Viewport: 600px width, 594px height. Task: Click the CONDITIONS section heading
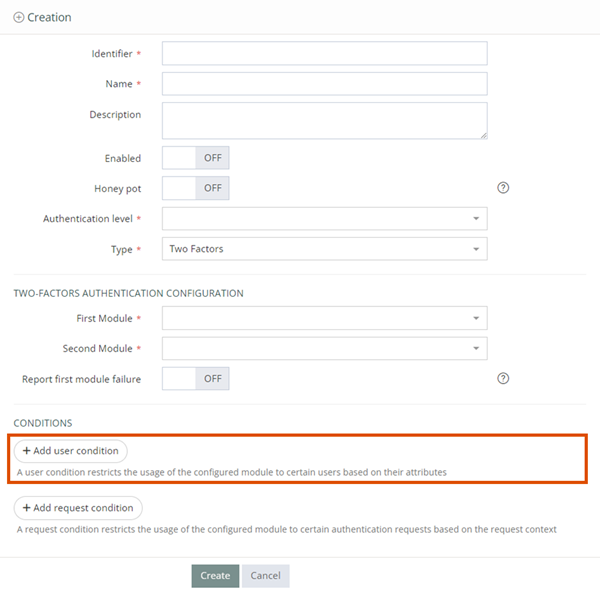click(43, 423)
